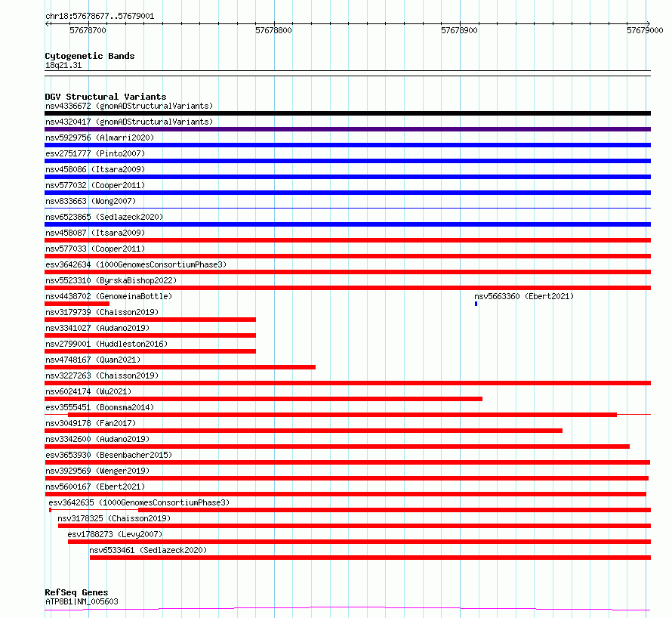Click ruler position 57678900
Viewport: 672px width, 618px height.
coord(459,30)
